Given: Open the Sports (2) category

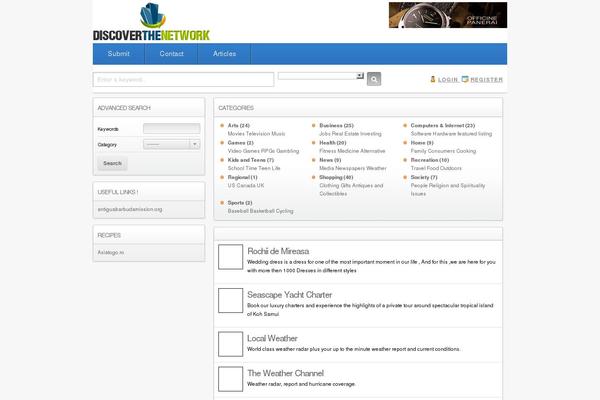Looking at the screenshot, I should (x=240, y=203).
